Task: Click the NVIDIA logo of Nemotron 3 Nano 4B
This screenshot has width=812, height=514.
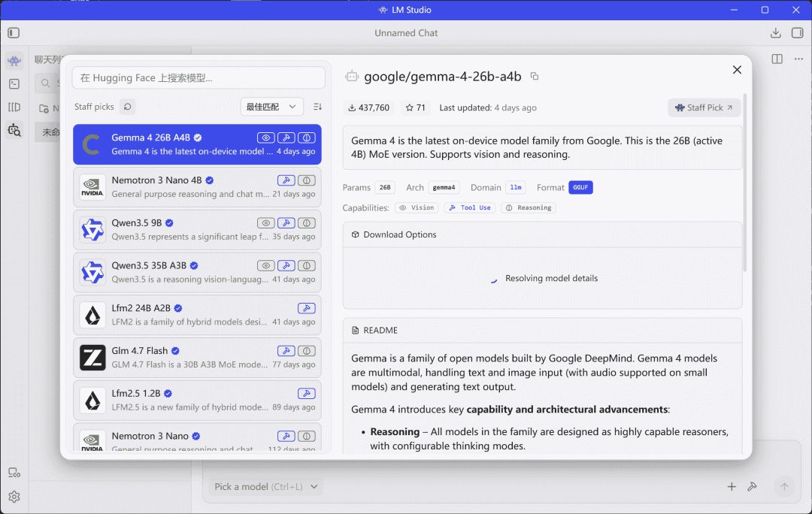Action: [92, 187]
